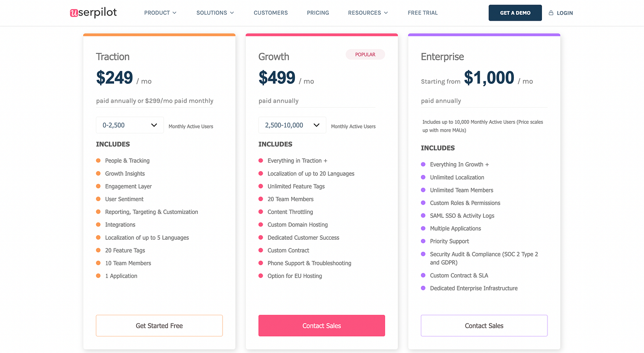Click the Login link

coord(564,13)
